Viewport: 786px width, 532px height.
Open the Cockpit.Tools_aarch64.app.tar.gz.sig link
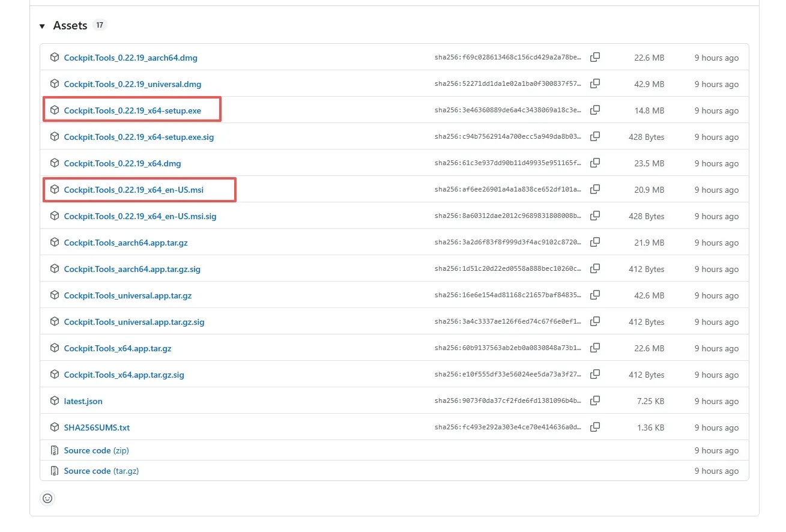[x=132, y=270]
